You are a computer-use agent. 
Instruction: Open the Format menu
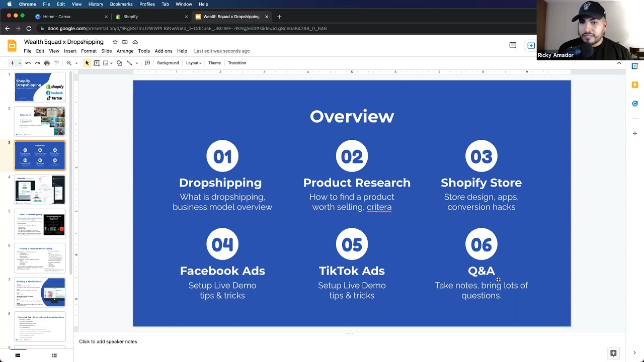(x=89, y=51)
